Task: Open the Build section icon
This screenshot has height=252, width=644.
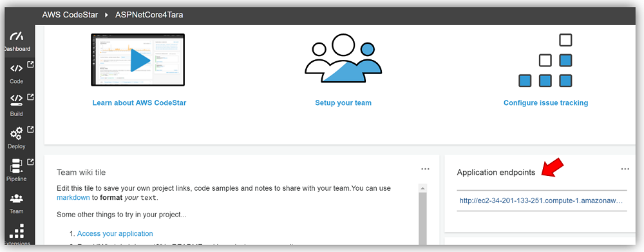Action: pos(17,100)
